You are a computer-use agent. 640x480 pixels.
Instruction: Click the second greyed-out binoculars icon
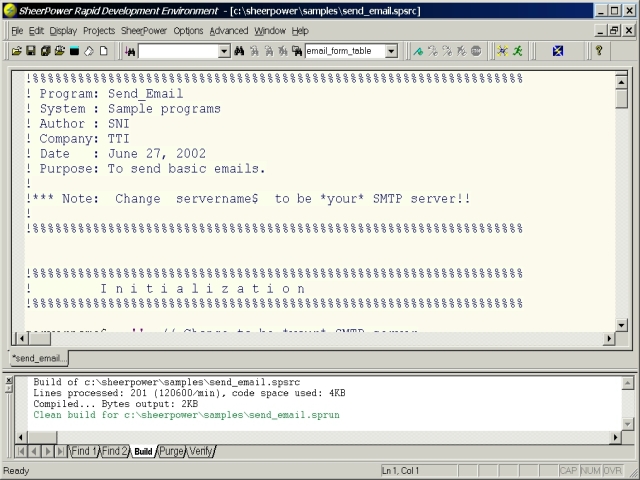point(269,51)
